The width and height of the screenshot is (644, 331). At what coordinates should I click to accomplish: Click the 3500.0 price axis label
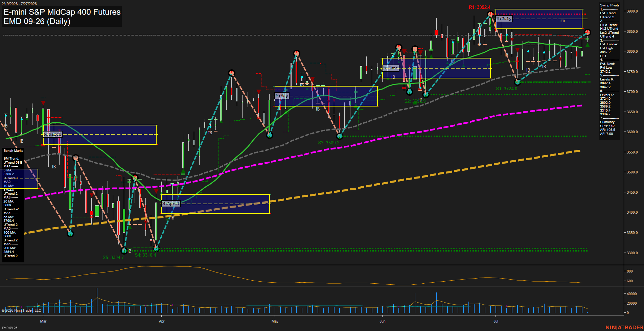coord(632,172)
